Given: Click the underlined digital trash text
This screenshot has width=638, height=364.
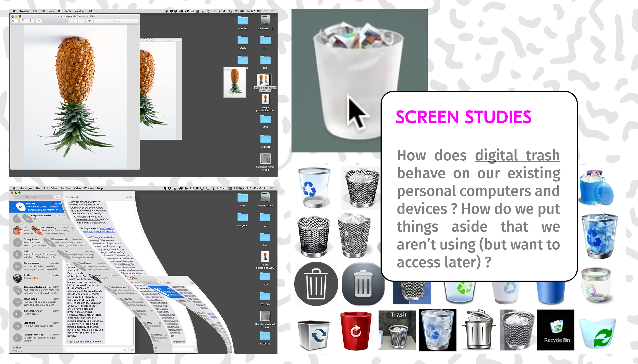Looking at the screenshot, I should coord(517,155).
